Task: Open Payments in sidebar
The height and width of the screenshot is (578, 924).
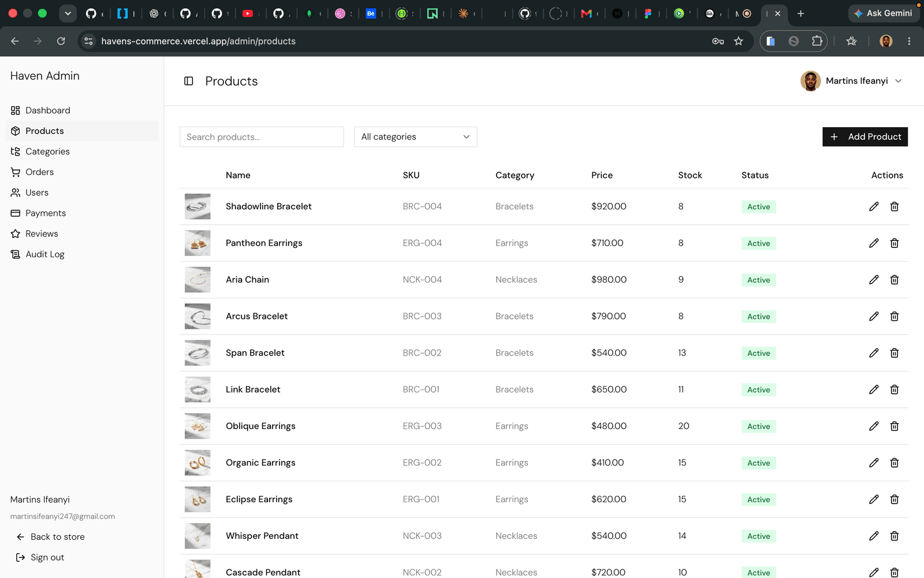Action: click(81, 213)
